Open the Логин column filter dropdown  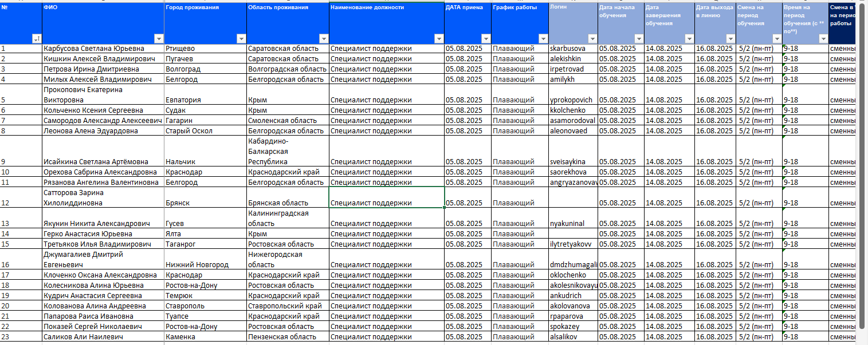592,38
